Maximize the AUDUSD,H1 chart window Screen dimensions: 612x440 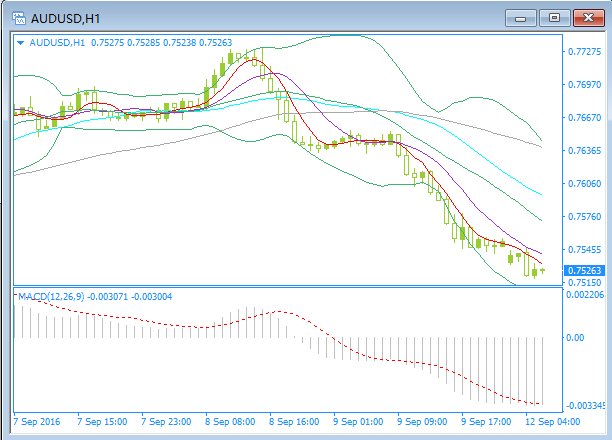coord(553,17)
